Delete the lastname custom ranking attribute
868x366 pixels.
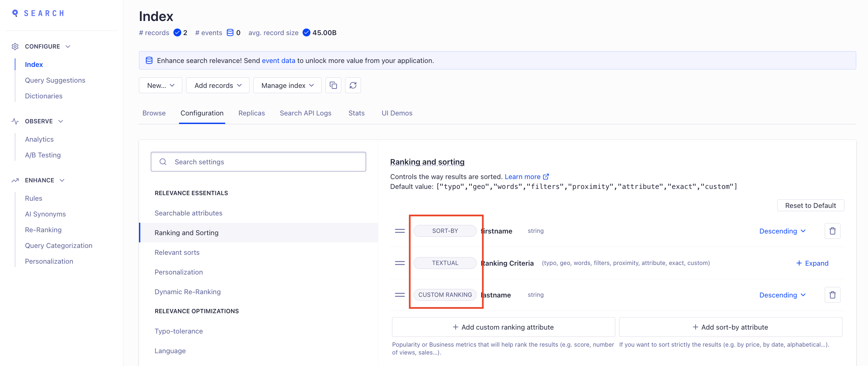[x=832, y=295]
